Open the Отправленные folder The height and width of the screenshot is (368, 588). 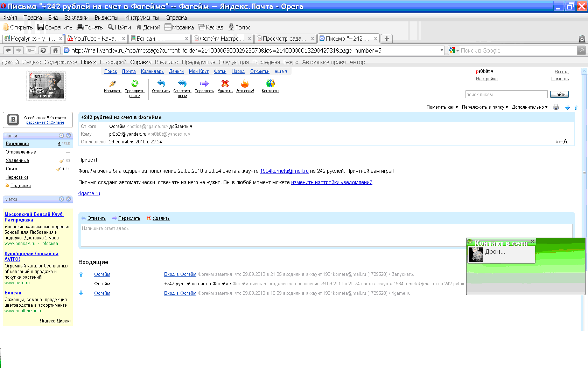21,152
